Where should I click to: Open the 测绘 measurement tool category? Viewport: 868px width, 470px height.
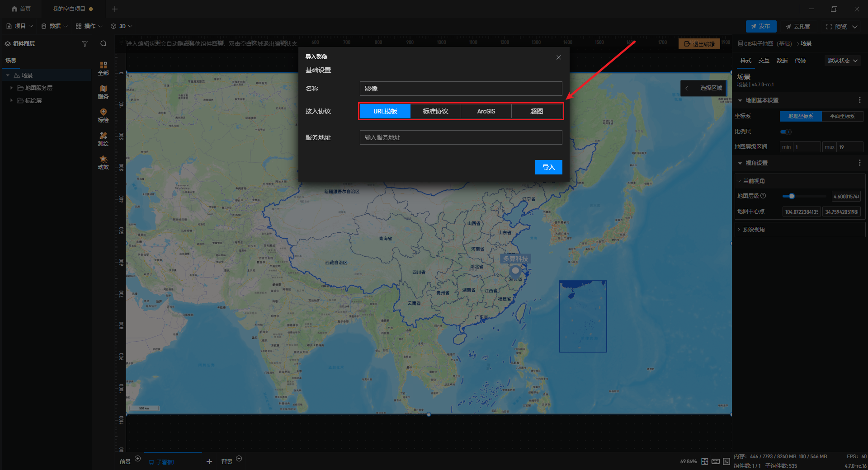pyautogui.click(x=103, y=139)
